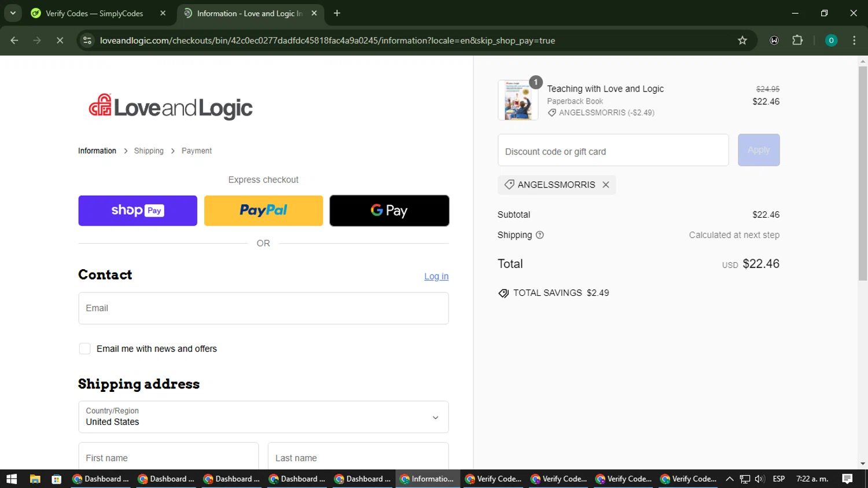Open the browser extensions puzzle icon
The height and width of the screenshot is (488, 868).
[797, 41]
